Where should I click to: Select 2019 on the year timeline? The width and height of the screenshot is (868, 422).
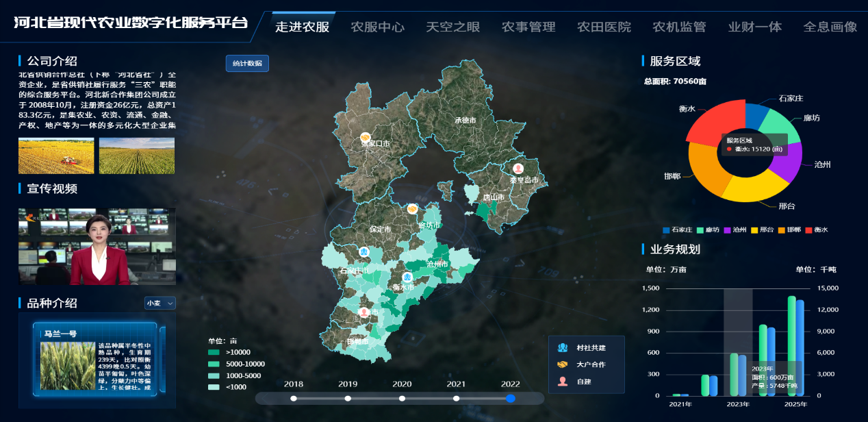point(348,398)
